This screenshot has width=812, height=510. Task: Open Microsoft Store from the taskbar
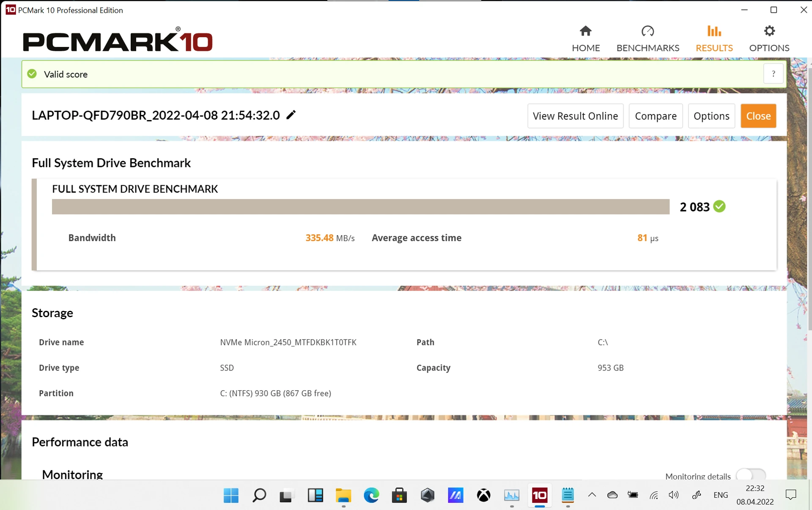tap(399, 495)
